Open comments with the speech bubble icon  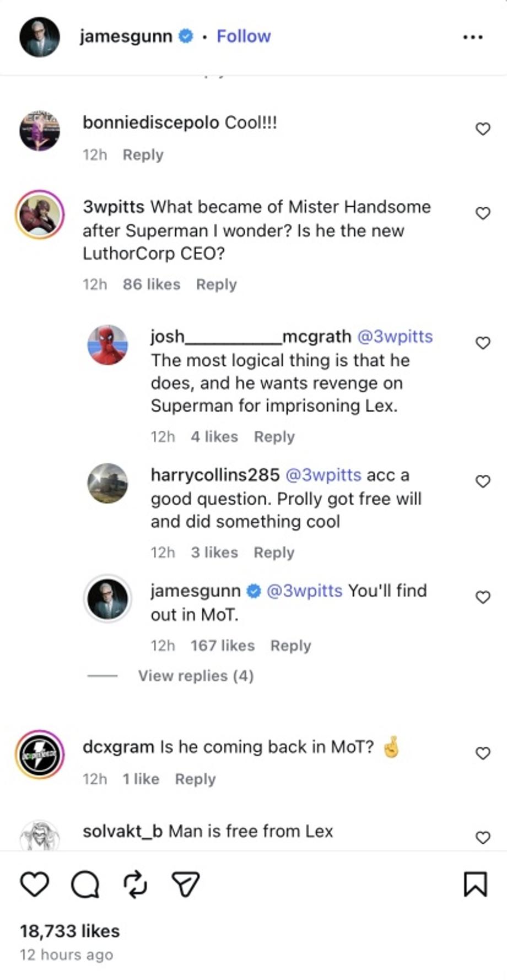click(x=85, y=885)
